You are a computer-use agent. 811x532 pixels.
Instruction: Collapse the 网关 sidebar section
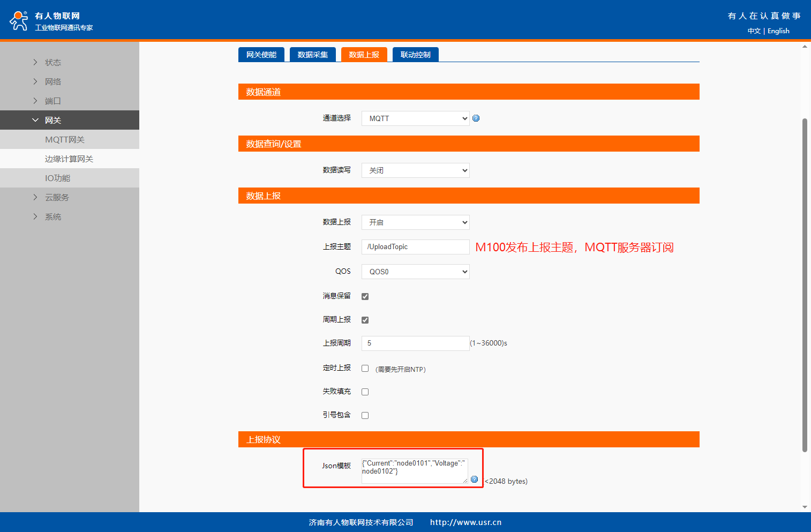[35, 120]
